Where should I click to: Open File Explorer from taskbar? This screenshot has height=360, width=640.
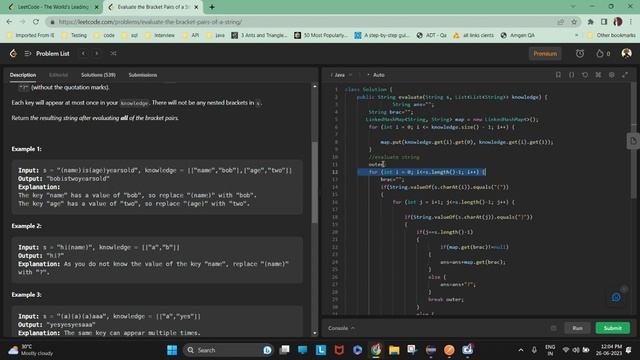[394, 350]
